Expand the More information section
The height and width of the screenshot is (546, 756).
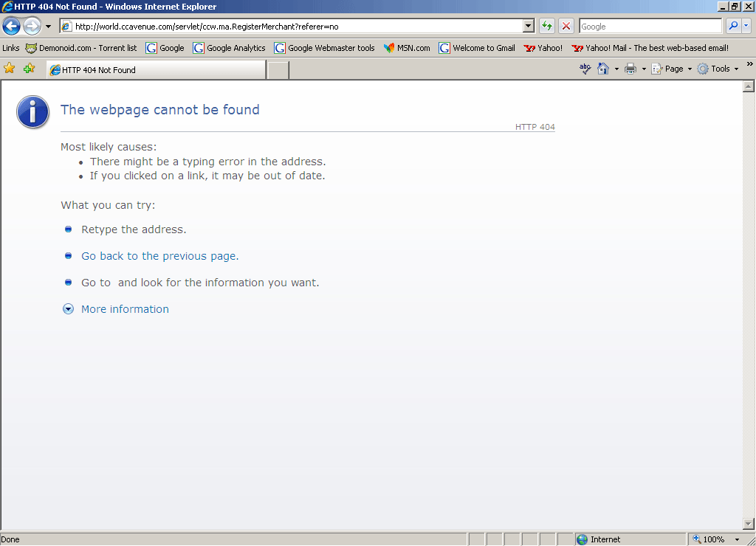click(x=125, y=309)
